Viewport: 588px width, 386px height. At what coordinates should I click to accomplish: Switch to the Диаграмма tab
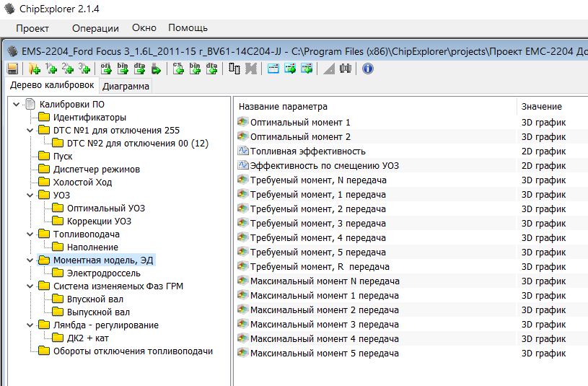coord(126,87)
